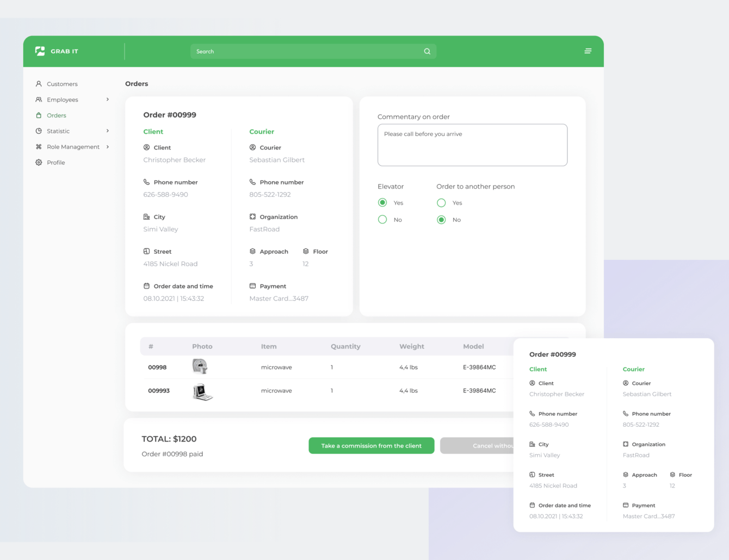Click the Profile gear icon
Screen dimensions: 729x560
[x=39, y=163]
